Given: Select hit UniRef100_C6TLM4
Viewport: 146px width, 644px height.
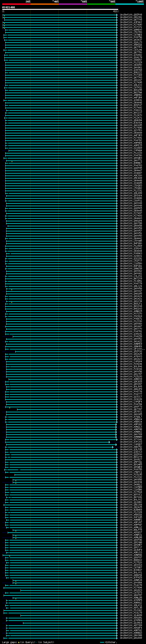Looking at the screenshot, I should [x=131, y=50].
